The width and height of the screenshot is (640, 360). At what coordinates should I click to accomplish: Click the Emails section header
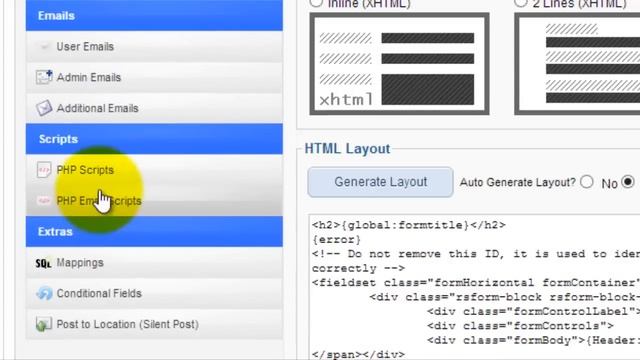coord(154,16)
